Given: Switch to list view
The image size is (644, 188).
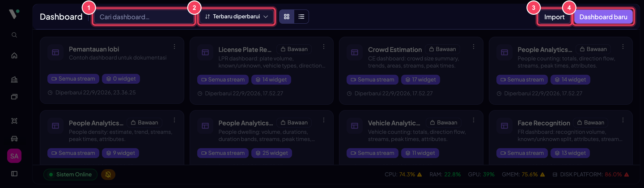Looking at the screenshot, I should point(301,17).
